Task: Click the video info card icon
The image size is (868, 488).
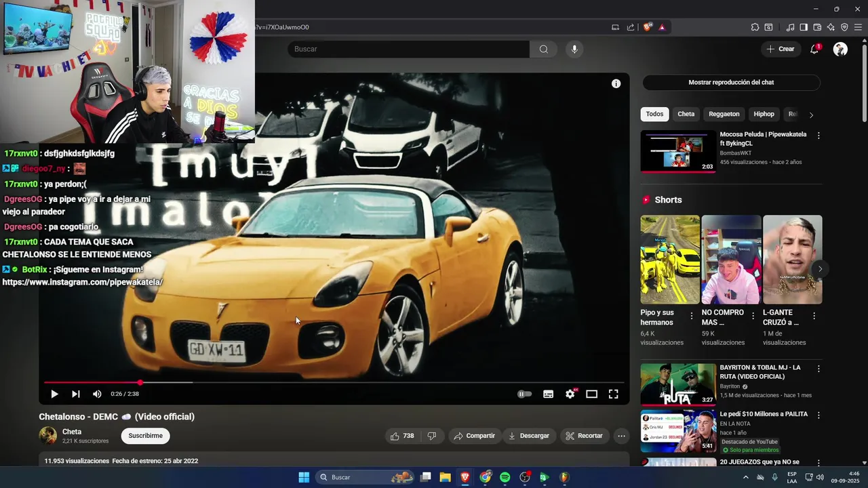Action: (x=616, y=83)
